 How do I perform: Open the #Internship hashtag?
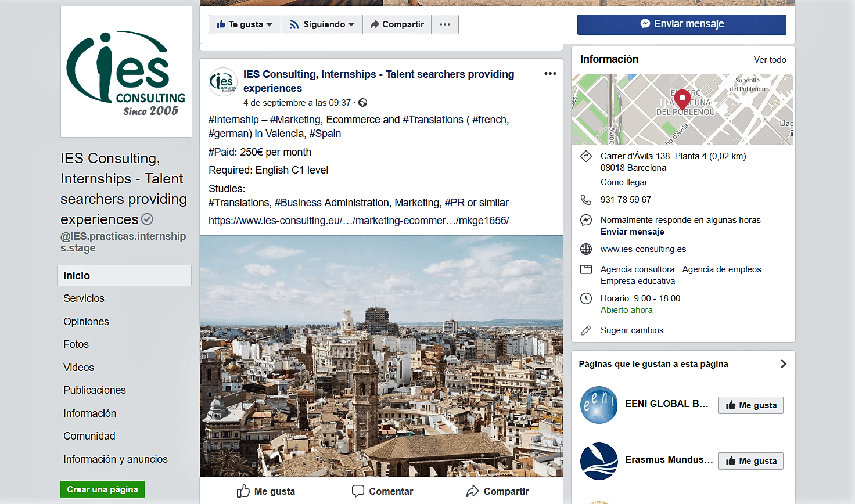coord(233,120)
